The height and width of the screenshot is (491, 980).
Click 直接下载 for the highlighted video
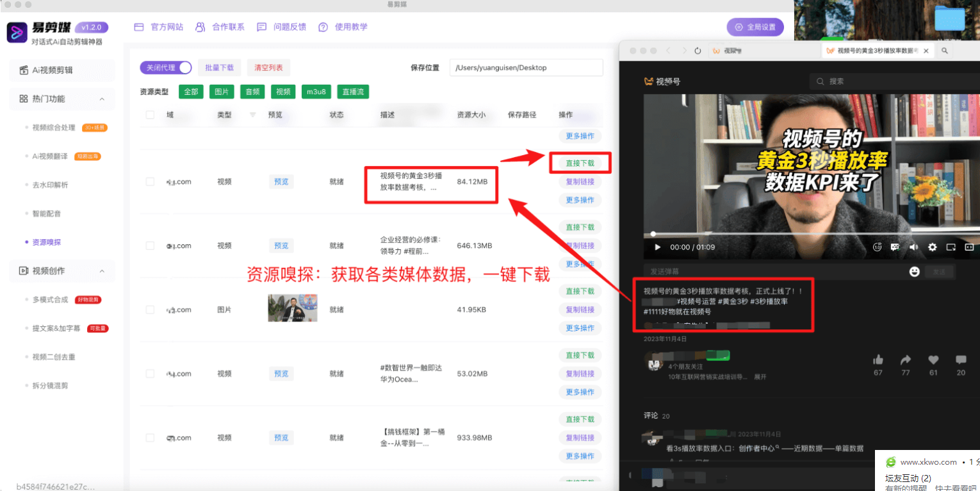(580, 163)
